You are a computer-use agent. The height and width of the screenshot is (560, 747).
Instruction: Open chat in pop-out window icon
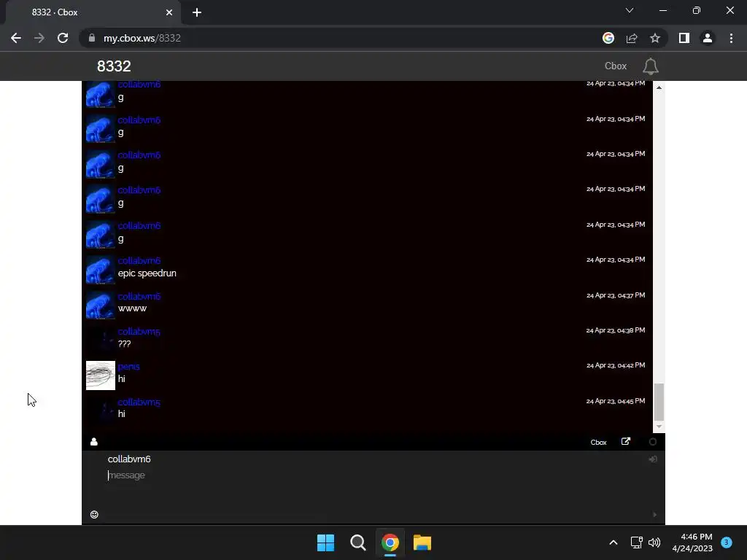click(x=625, y=441)
